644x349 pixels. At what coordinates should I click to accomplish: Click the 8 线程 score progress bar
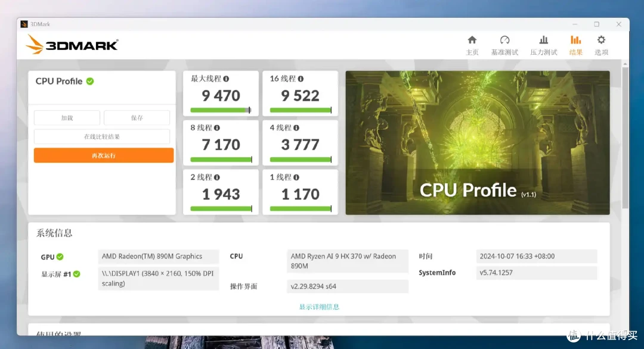[x=221, y=159]
